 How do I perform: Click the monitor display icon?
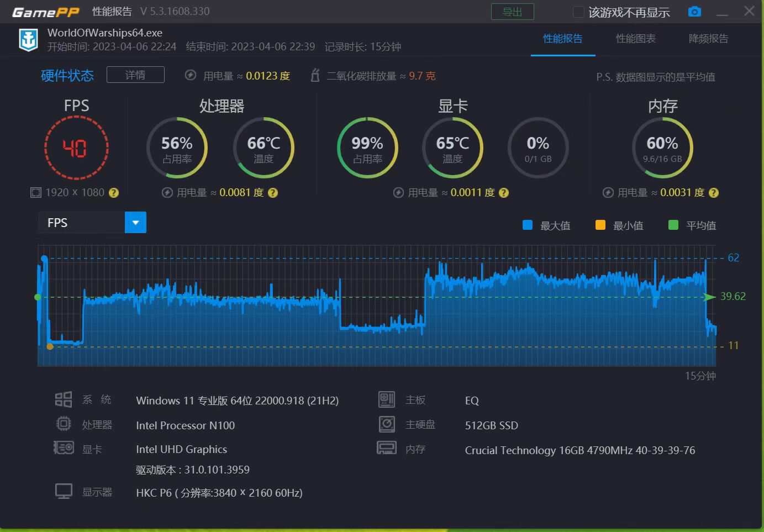coord(64,491)
